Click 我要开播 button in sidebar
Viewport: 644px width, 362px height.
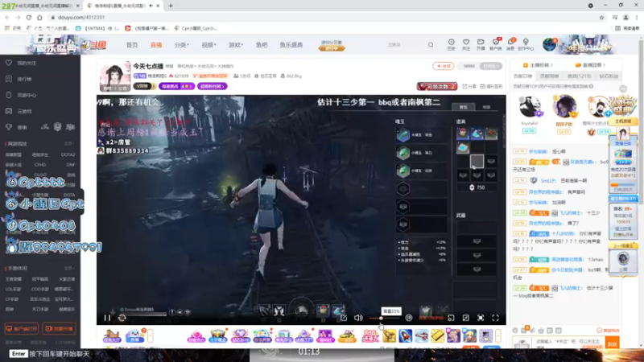[x=59, y=329]
